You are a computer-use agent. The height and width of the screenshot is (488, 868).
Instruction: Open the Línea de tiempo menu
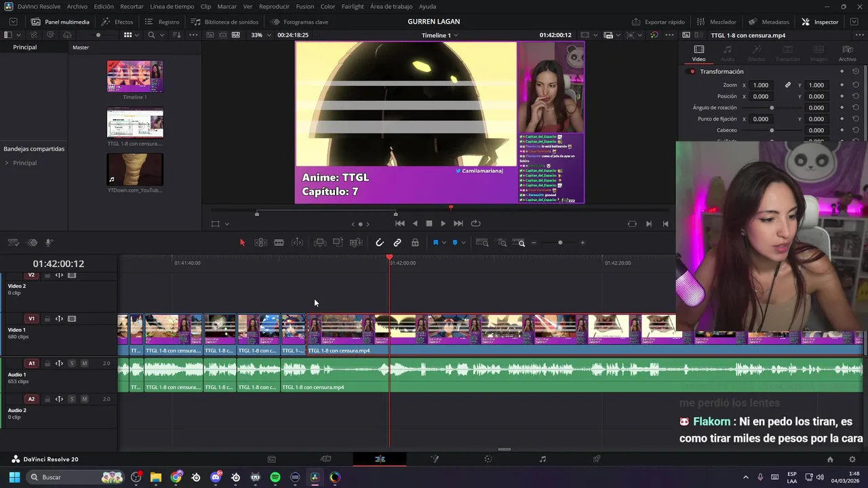pyautogui.click(x=172, y=6)
